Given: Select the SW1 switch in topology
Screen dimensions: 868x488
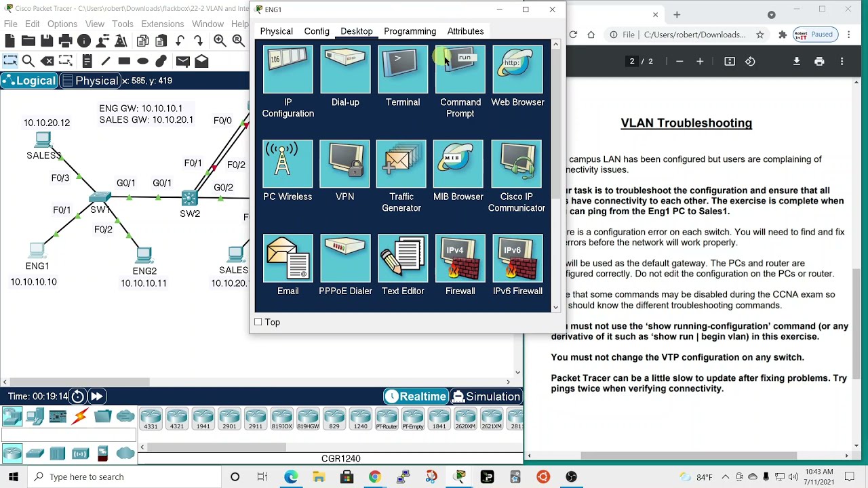Looking at the screenshot, I should pyautogui.click(x=100, y=197).
